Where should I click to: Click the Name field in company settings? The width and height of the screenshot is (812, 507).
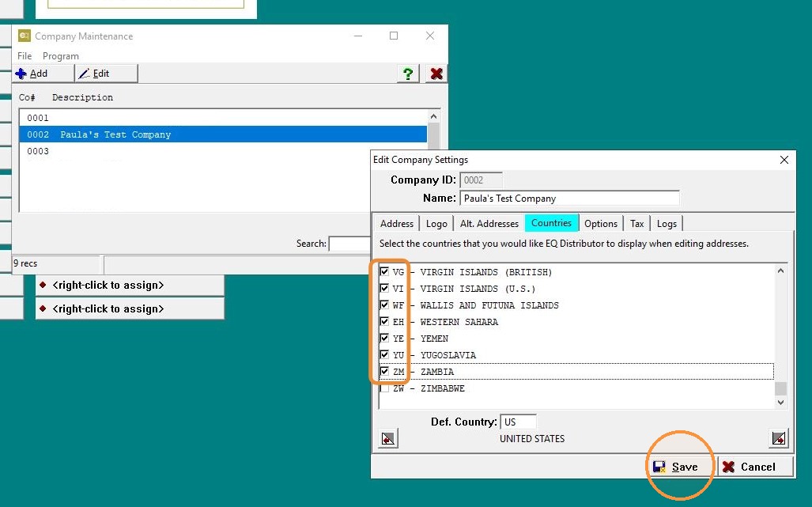(x=569, y=199)
